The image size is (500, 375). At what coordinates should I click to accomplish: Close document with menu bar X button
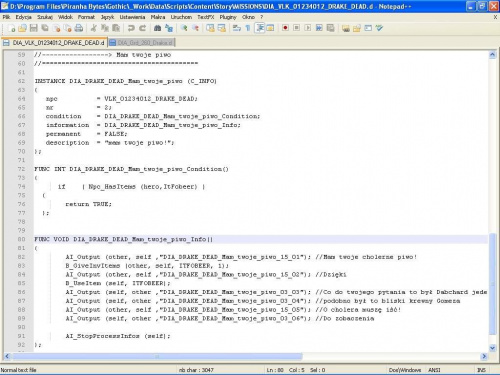pos(495,17)
